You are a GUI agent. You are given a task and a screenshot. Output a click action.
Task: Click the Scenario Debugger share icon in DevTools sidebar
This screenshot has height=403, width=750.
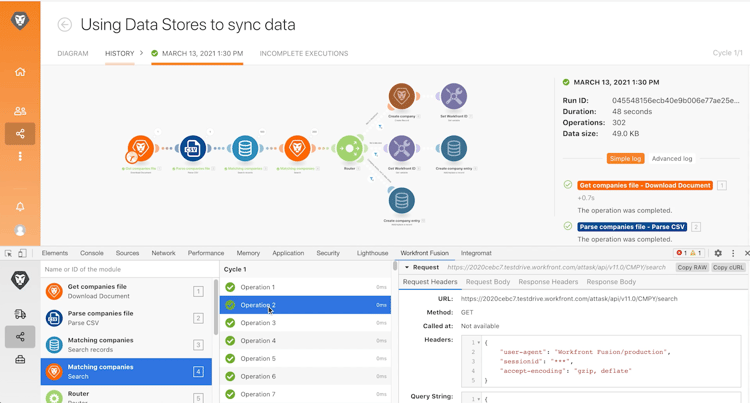[x=20, y=337]
